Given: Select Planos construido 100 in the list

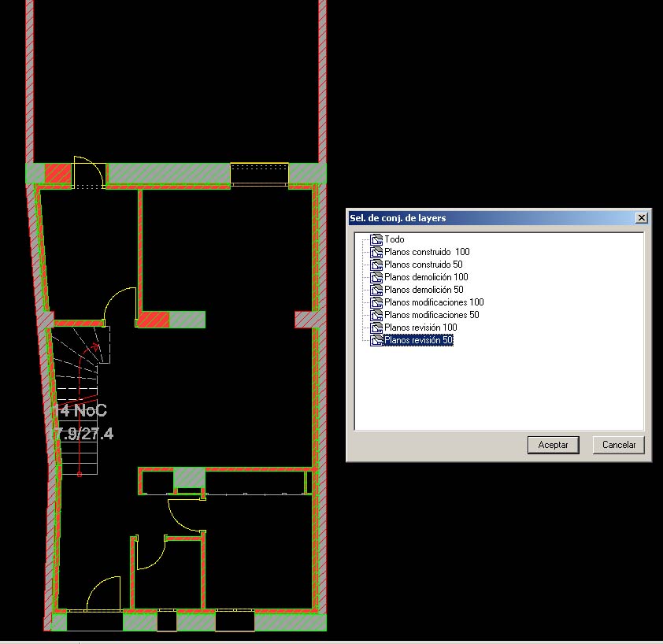Looking at the screenshot, I should (427, 252).
